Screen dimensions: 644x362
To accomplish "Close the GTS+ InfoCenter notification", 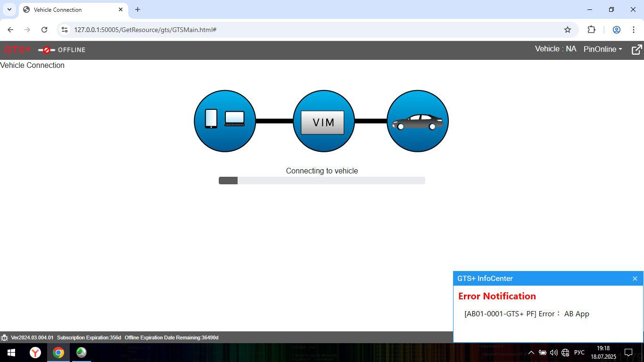I will [635, 279].
